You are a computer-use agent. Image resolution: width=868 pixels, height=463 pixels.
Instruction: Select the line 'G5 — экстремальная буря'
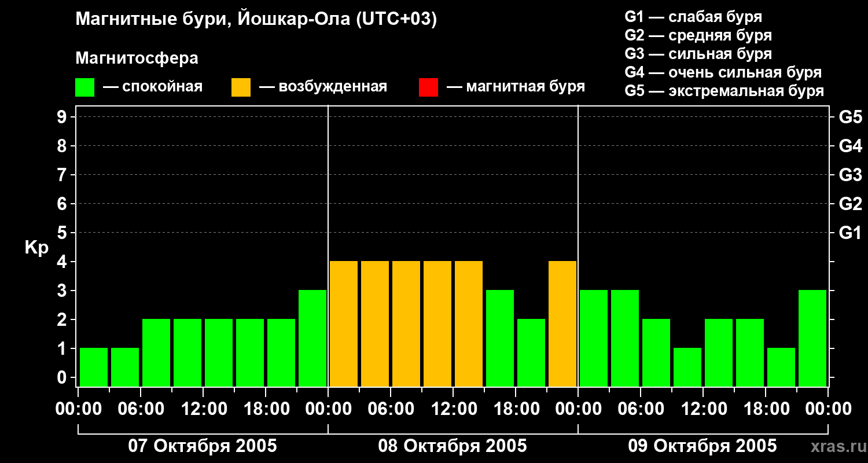[724, 91]
